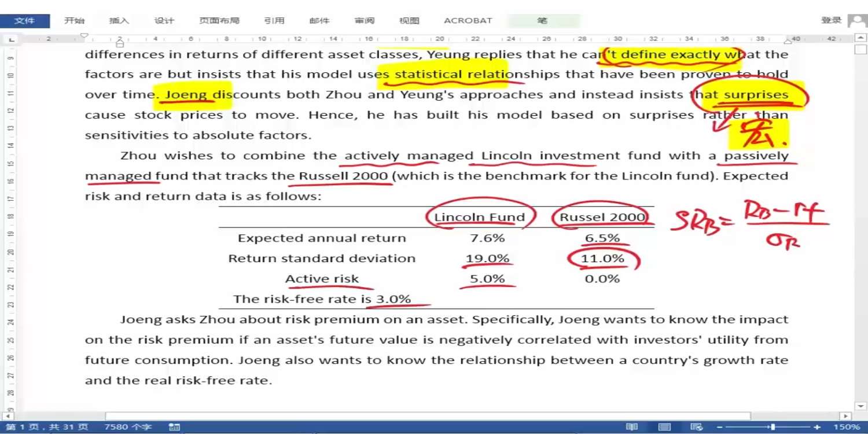
Task: Open the 页面布局 (Page Layout) tab
Action: pos(219,20)
